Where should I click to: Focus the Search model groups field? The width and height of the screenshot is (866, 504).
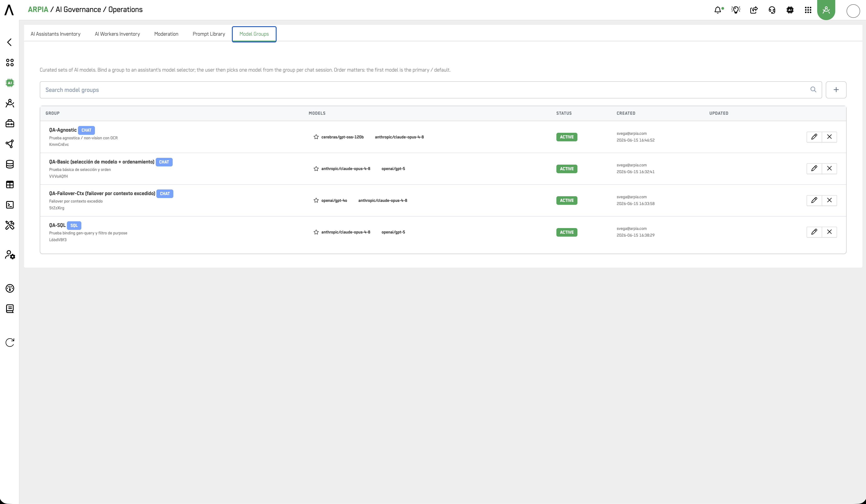[431, 90]
